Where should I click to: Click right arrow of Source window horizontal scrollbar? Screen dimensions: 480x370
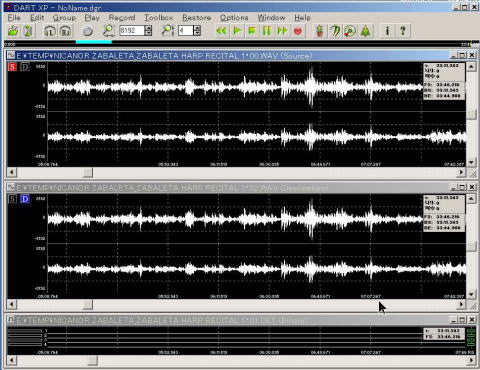461,172
